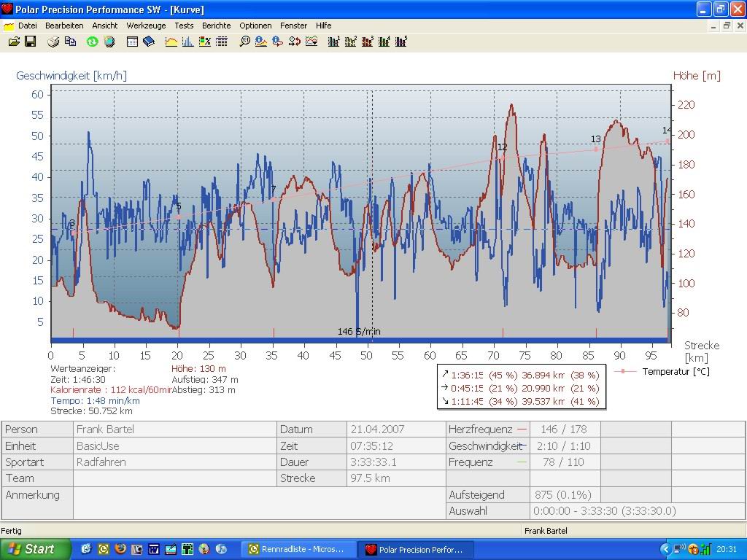Open the blue diary book icon

(149, 42)
